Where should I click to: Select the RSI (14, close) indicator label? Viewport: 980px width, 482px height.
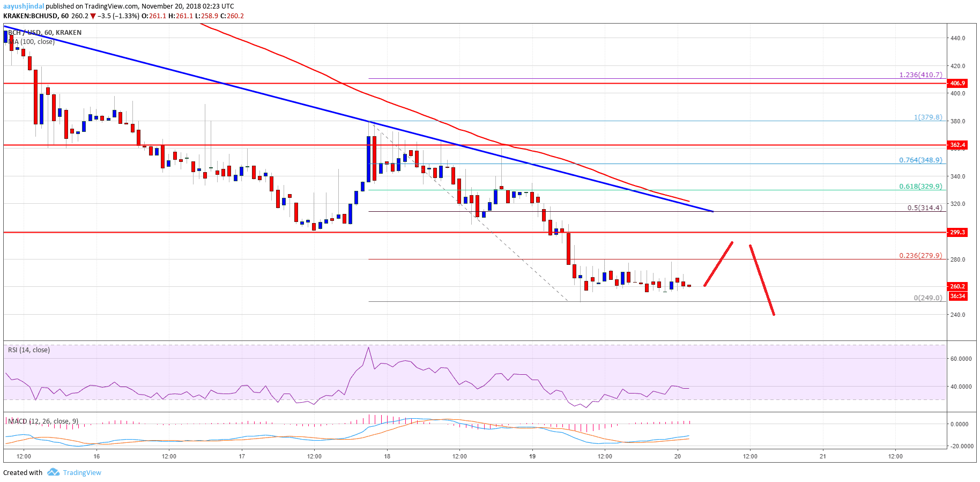[x=29, y=350]
